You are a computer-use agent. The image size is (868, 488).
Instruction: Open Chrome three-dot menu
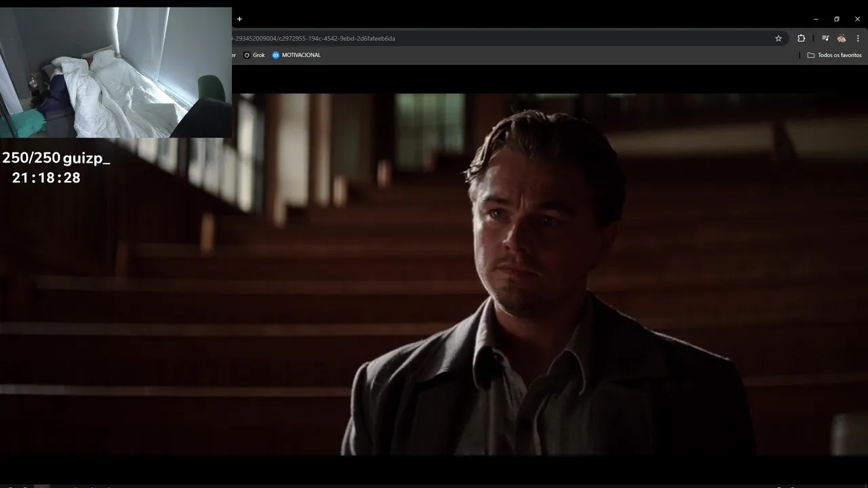pyautogui.click(x=858, y=39)
